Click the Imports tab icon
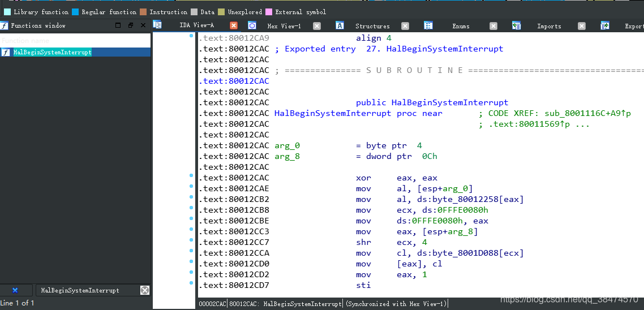Image resolution: width=644 pixels, height=310 pixels. pyautogui.click(x=516, y=25)
